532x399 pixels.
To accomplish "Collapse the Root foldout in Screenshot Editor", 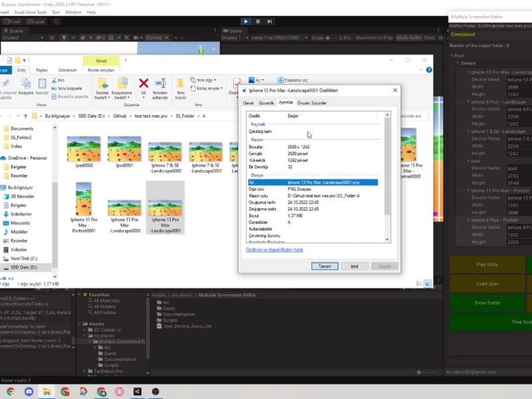I will pyautogui.click(x=452, y=56).
